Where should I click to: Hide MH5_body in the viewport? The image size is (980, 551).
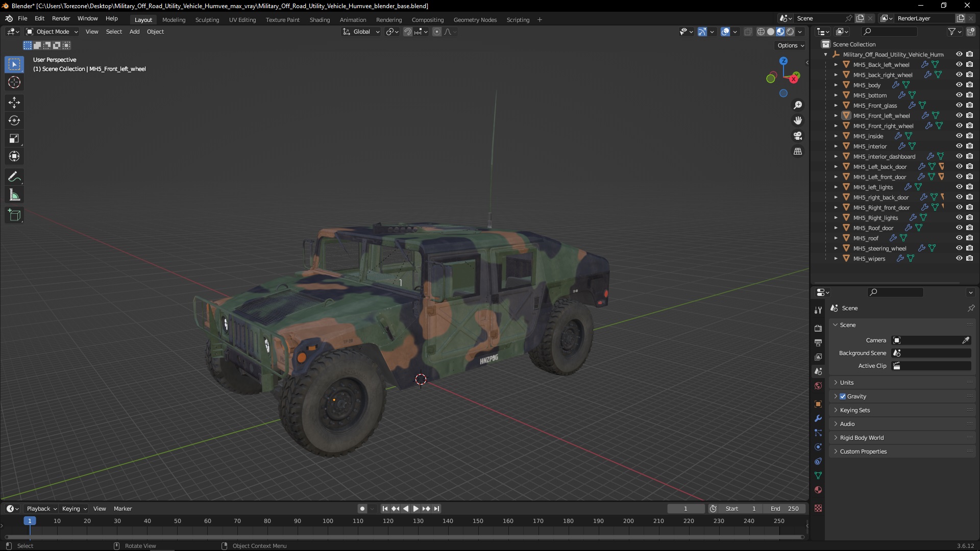(x=959, y=85)
